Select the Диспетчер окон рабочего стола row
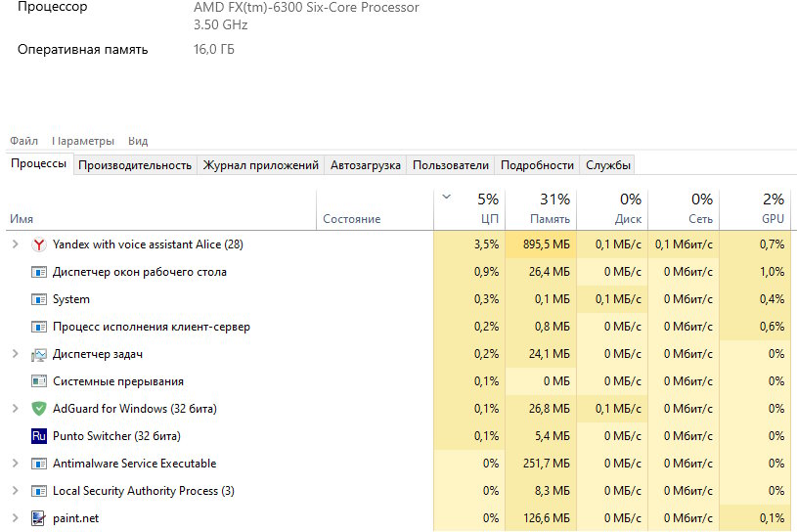The image size is (797, 532). click(x=399, y=272)
